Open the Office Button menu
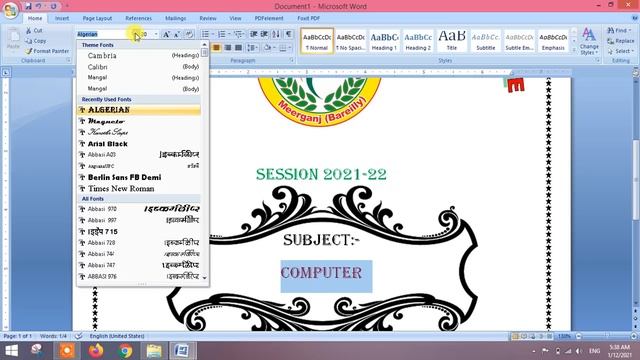 (x=11, y=10)
